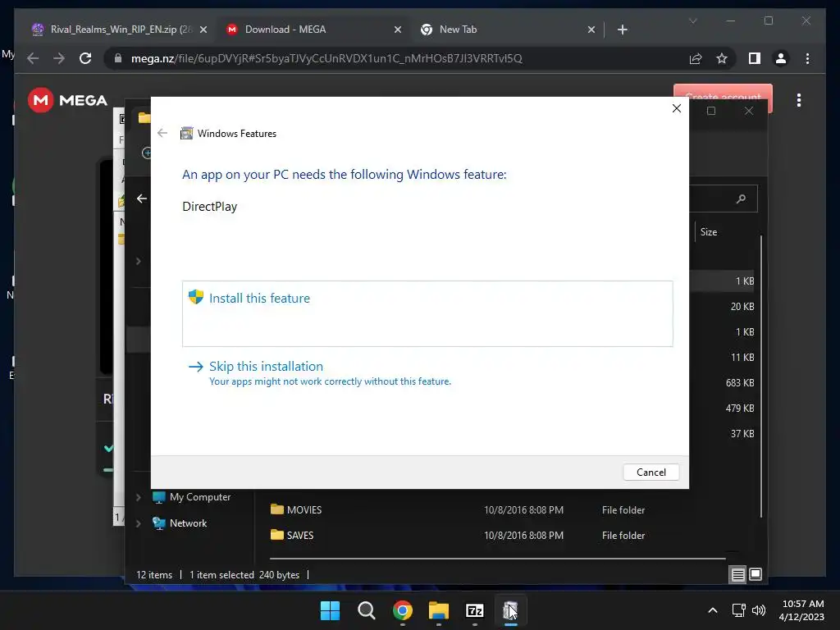Close the Windows Features dialog
Viewport: 840px width, 630px height.
click(677, 108)
